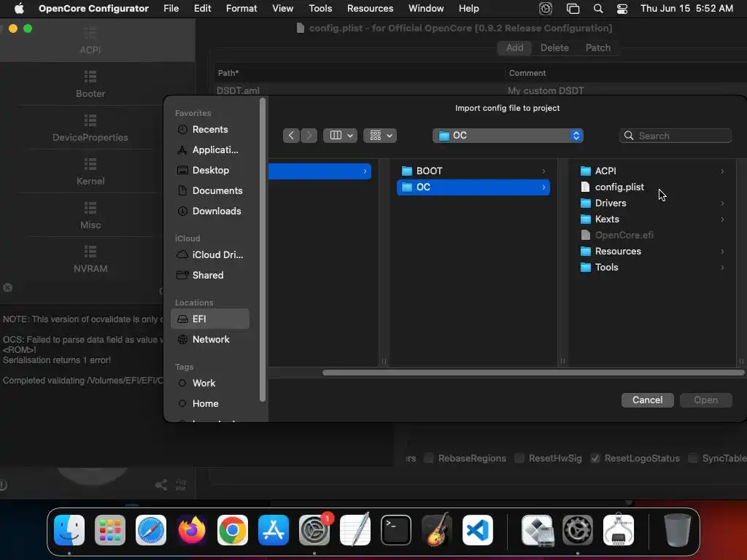
Task: Select Desktop in Favorites sidebar
Action: tap(209, 171)
